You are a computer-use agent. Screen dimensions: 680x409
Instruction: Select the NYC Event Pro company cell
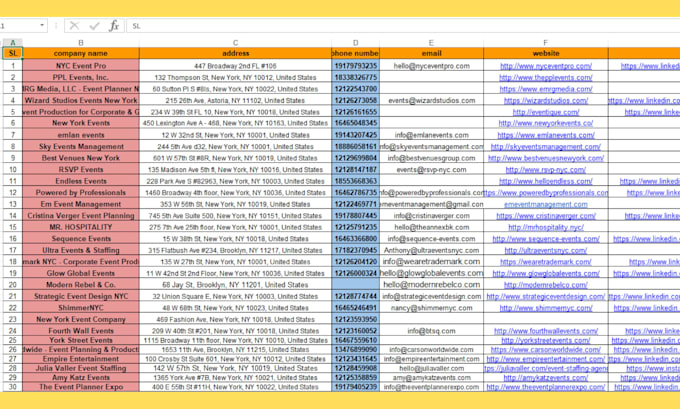(x=81, y=66)
